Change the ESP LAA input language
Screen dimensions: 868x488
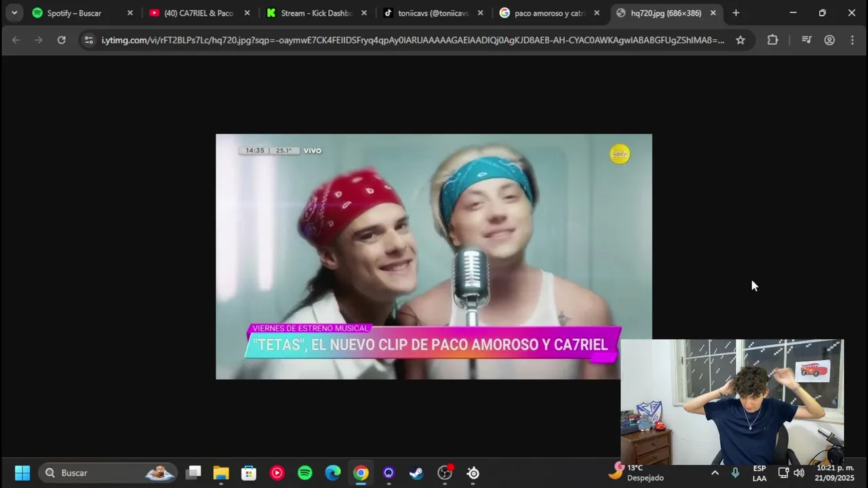[x=759, y=472]
